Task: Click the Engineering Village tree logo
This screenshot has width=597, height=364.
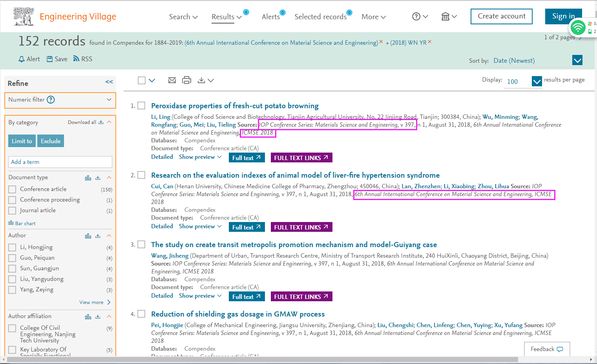Action: (24, 16)
